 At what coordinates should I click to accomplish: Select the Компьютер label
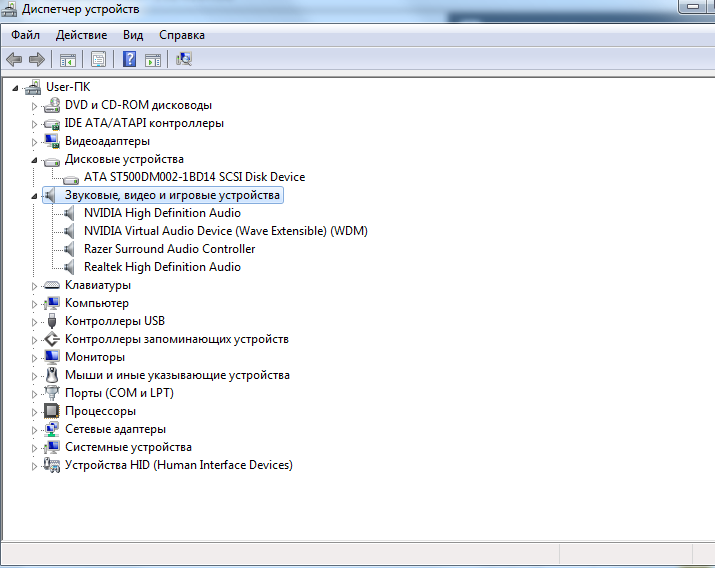(97, 303)
